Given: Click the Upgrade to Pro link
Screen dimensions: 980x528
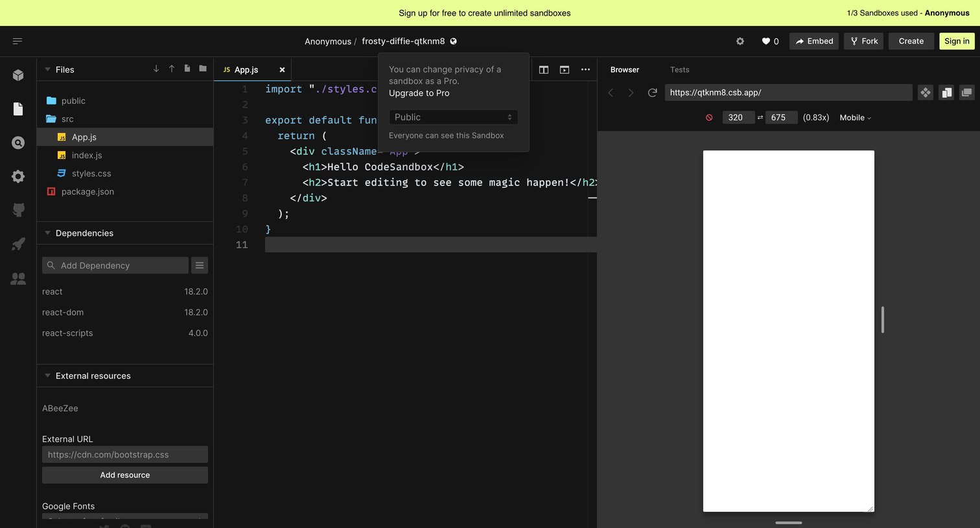Looking at the screenshot, I should coord(419,93).
